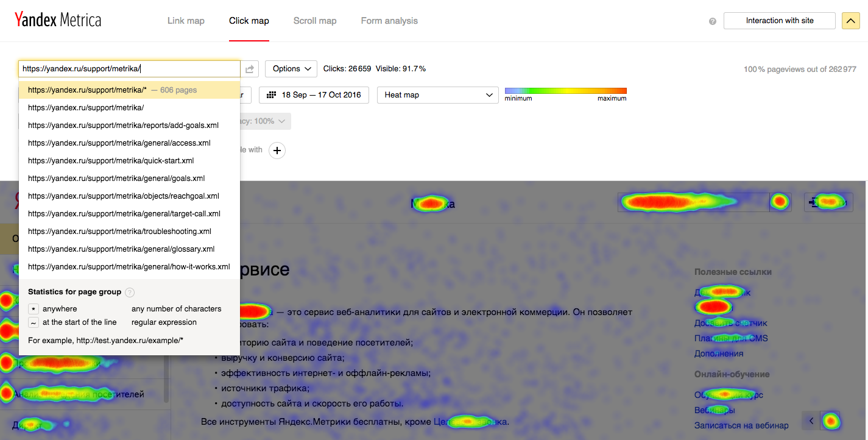Open the Scroll map tab
Image resolution: width=868 pixels, height=440 pixels.
point(315,21)
